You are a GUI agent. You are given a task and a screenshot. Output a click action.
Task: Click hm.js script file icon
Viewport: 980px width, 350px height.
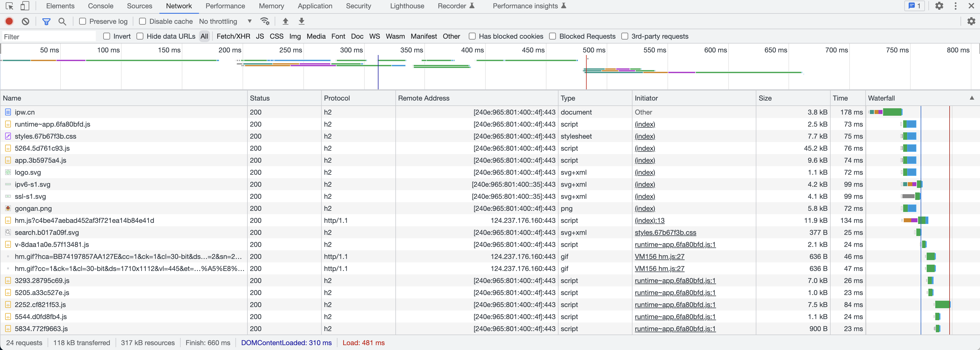tap(8, 221)
